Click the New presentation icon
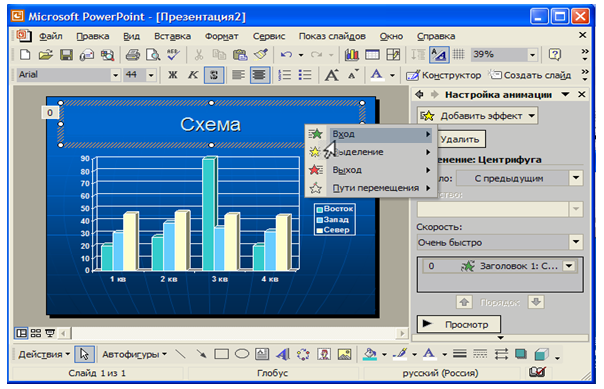Screen dimensions: 604x389 point(25,55)
